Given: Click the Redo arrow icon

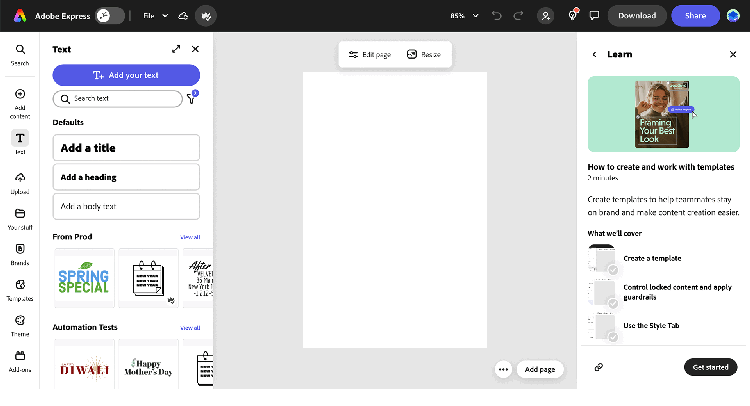Looking at the screenshot, I should (518, 16).
